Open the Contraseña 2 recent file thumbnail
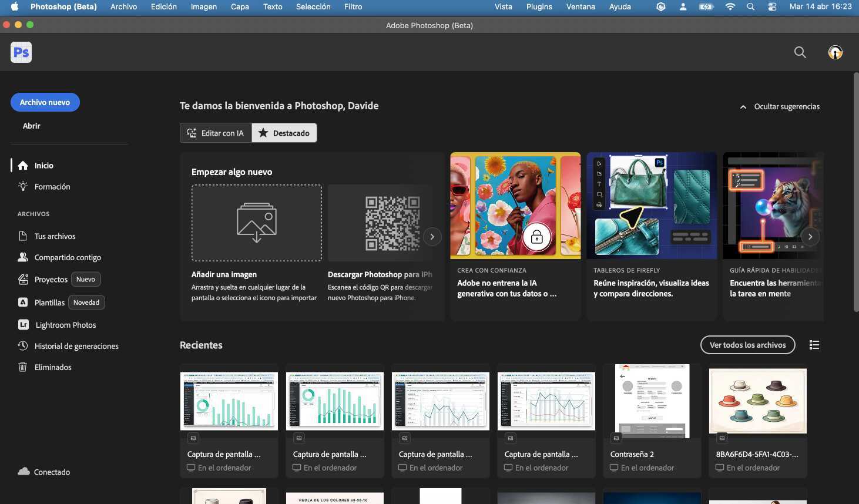The image size is (859, 504). [x=652, y=401]
